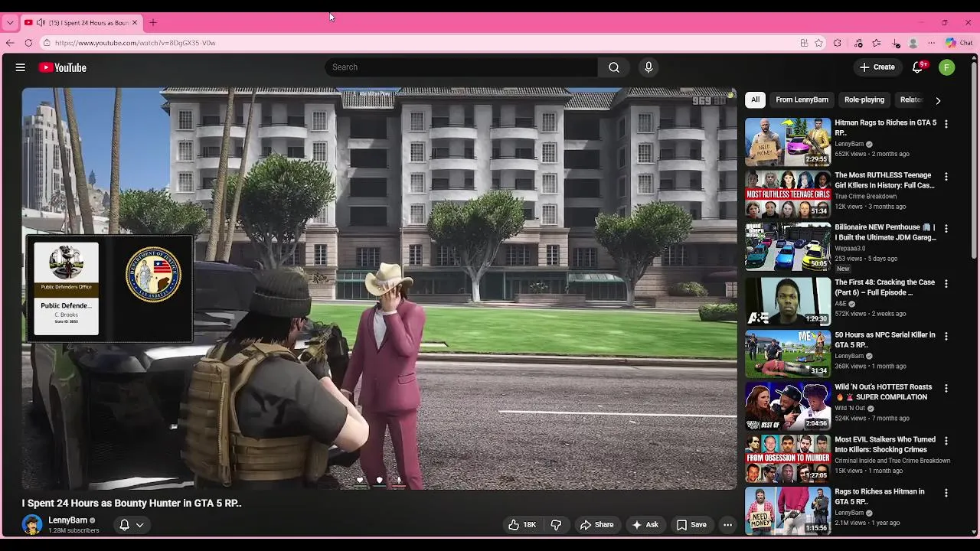The image size is (980, 551).
Task: Open Most RUTHLESS Teenage Girls thumbnail
Action: tap(788, 194)
